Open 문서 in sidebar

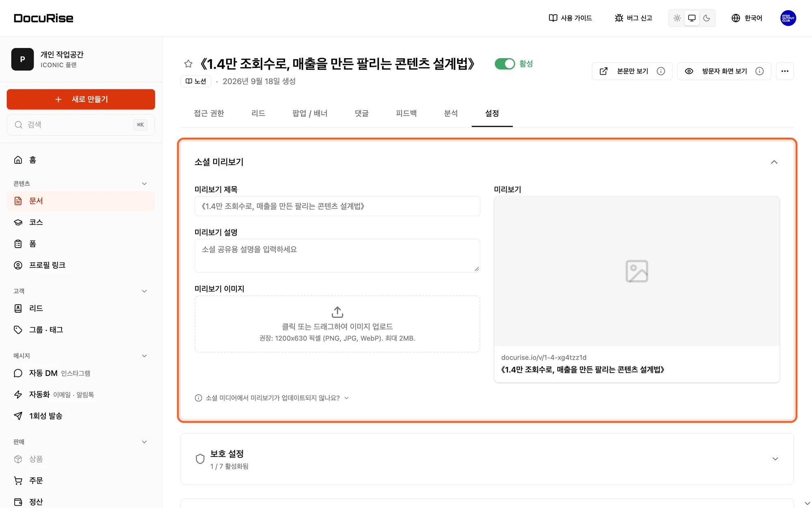[81, 201]
